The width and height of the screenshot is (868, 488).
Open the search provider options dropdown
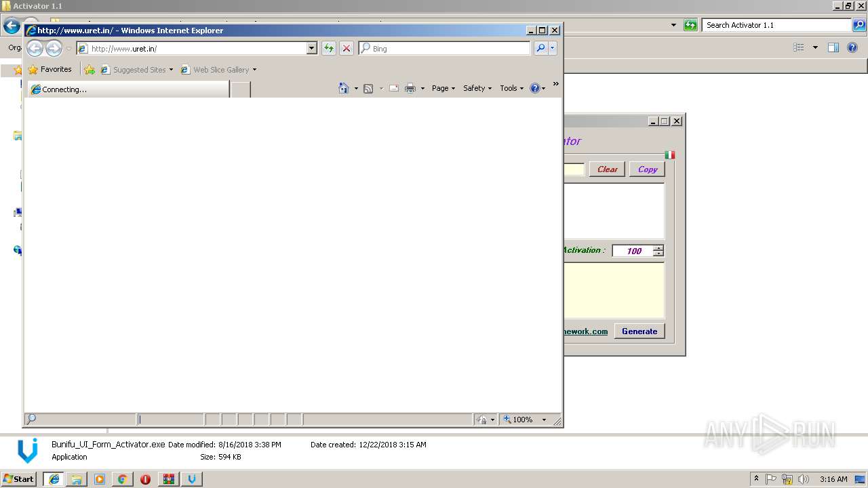[x=553, y=48]
